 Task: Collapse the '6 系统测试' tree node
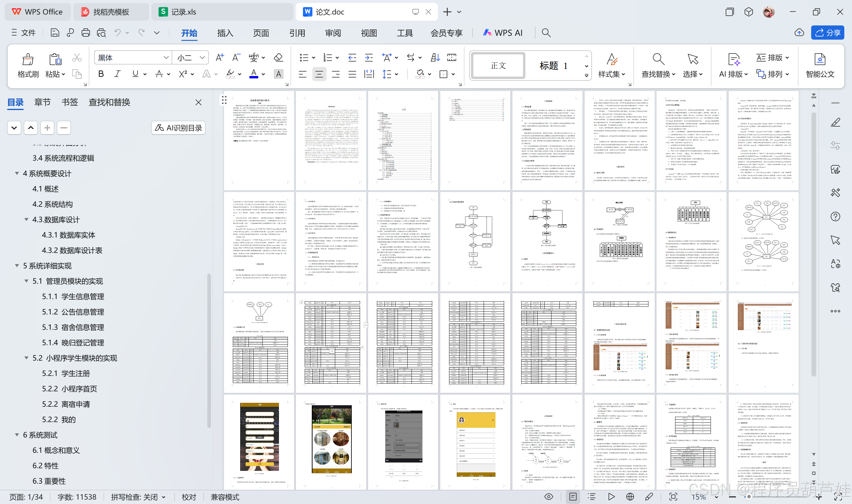(17, 435)
